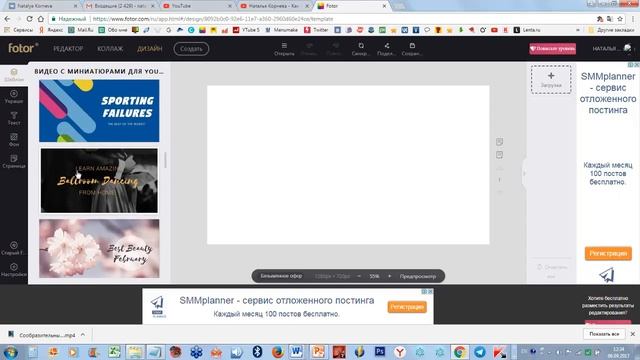Click the browser address bar

[318, 19]
